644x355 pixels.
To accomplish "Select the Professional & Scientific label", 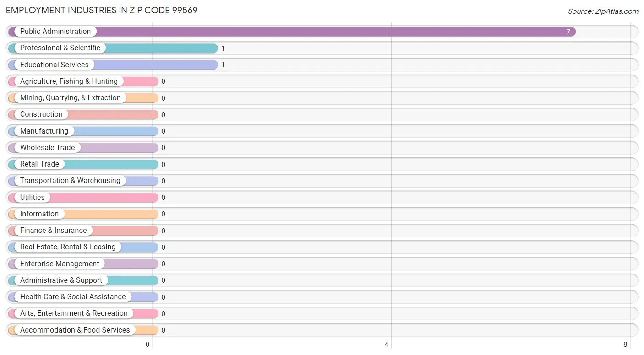I will point(60,48).
